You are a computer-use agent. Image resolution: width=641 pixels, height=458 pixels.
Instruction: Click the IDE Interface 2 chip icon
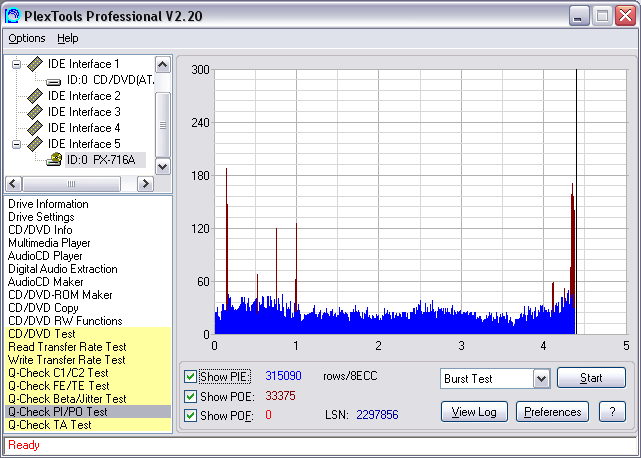pyautogui.click(x=35, y=96)
